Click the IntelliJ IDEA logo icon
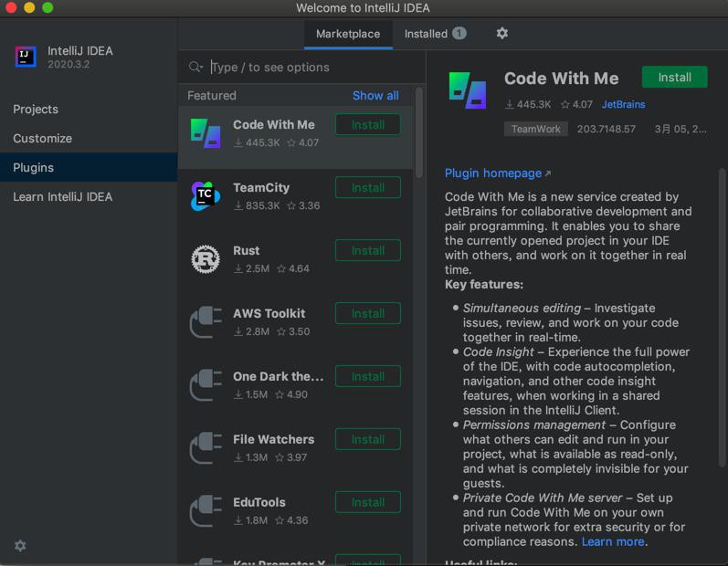The width and height of the screenshot is (728, 566). pos(26,57)
